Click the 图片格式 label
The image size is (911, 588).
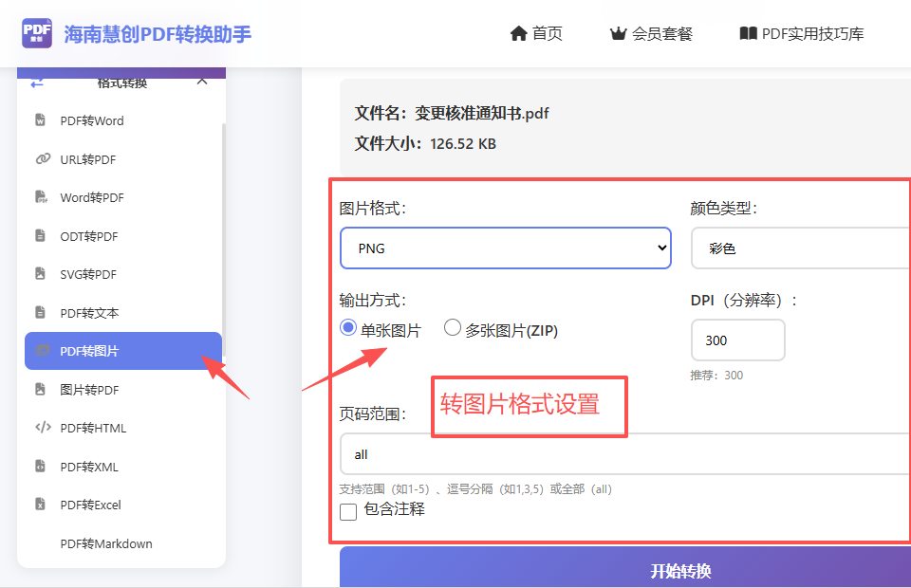coord(372,208)
